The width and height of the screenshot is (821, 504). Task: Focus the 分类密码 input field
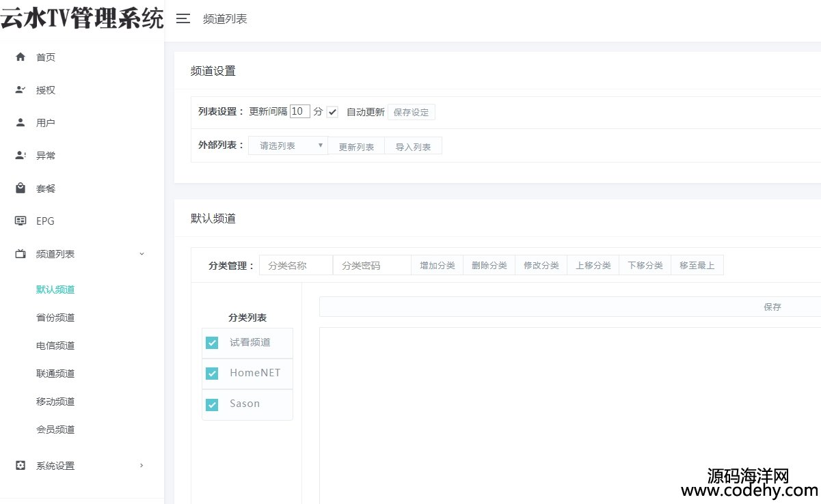[x=372, y=265]
